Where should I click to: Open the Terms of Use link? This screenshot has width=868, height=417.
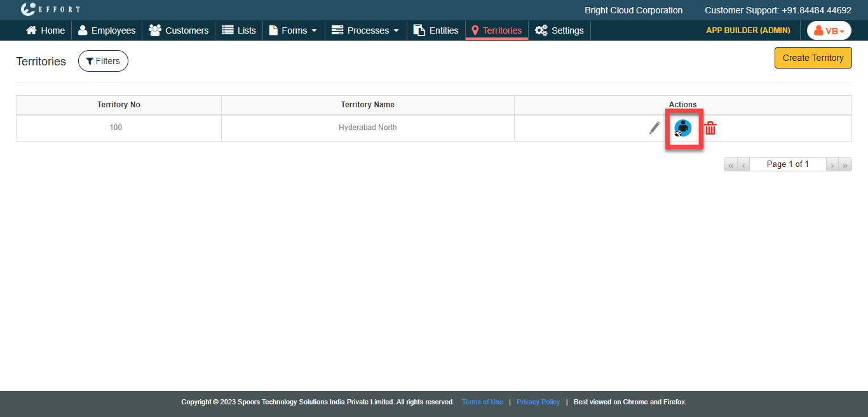tap(482, 402)
